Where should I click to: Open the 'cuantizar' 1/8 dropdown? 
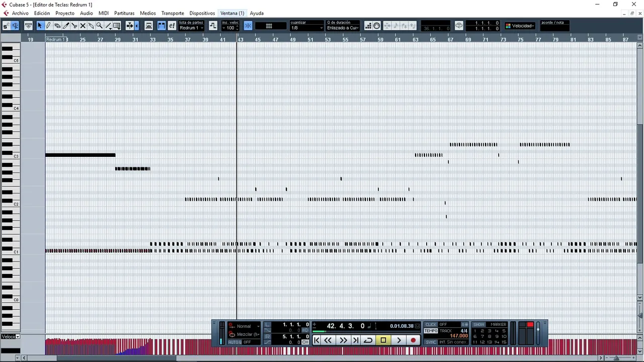tap(307, 28)
